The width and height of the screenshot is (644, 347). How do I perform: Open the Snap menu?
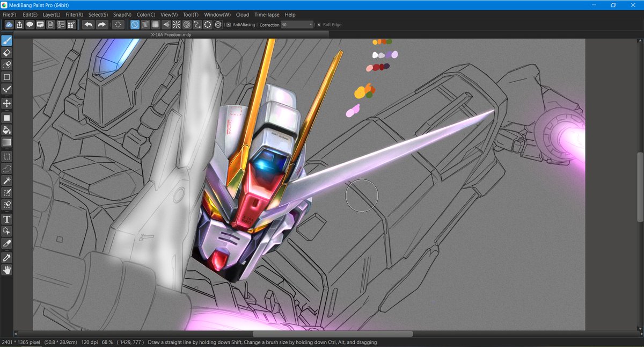coord(122,15)
